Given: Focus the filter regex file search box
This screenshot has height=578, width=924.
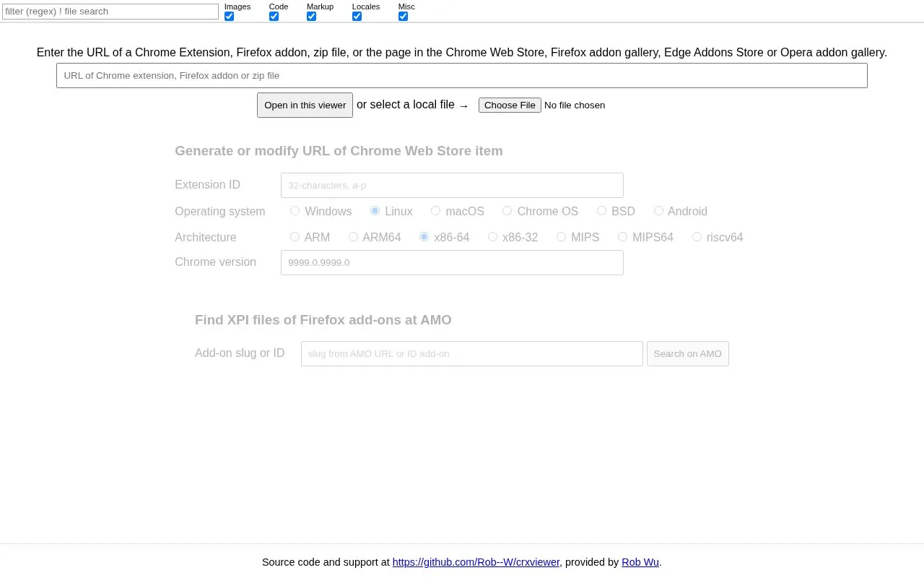Looking at the screenshot, I should tap(110, 12).
